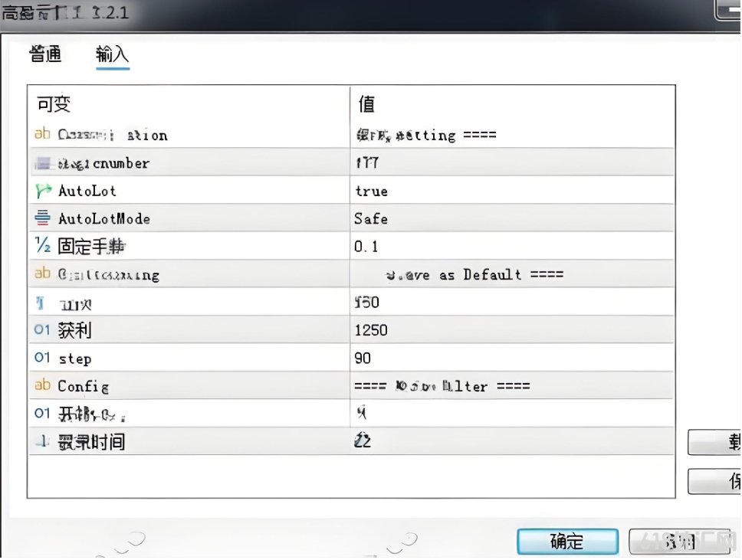Viewport: 742px width, 560px height.
Task: Confirm with the 确定 button
Action: click(x=567, y=542)
